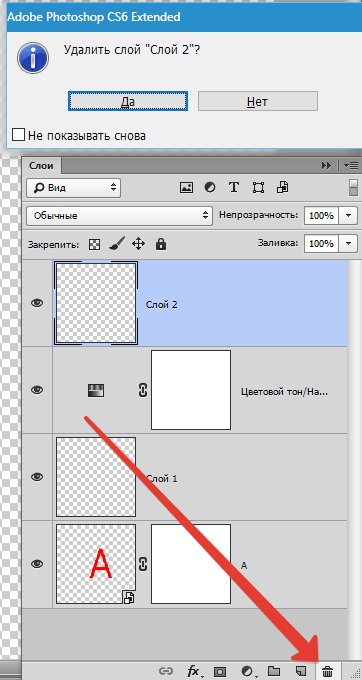Filter for pixel layers with the image icon
The width and height of the screenshot is (362, 680).
pyautogui.click(x=186, y=187)
